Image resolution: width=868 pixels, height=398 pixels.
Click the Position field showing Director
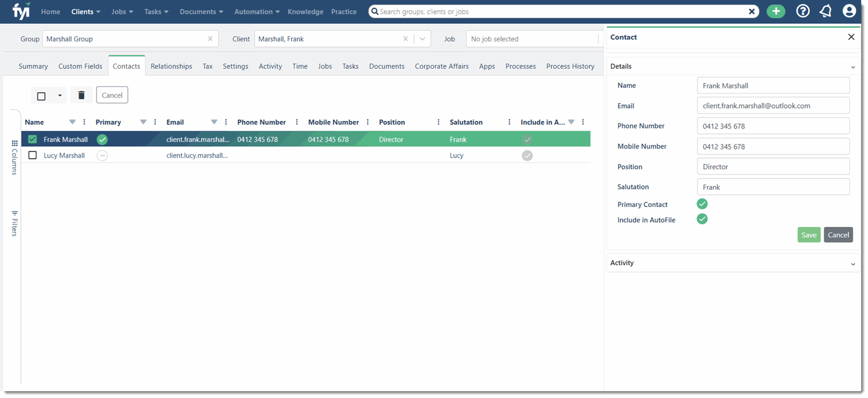[x=773, y=167]
